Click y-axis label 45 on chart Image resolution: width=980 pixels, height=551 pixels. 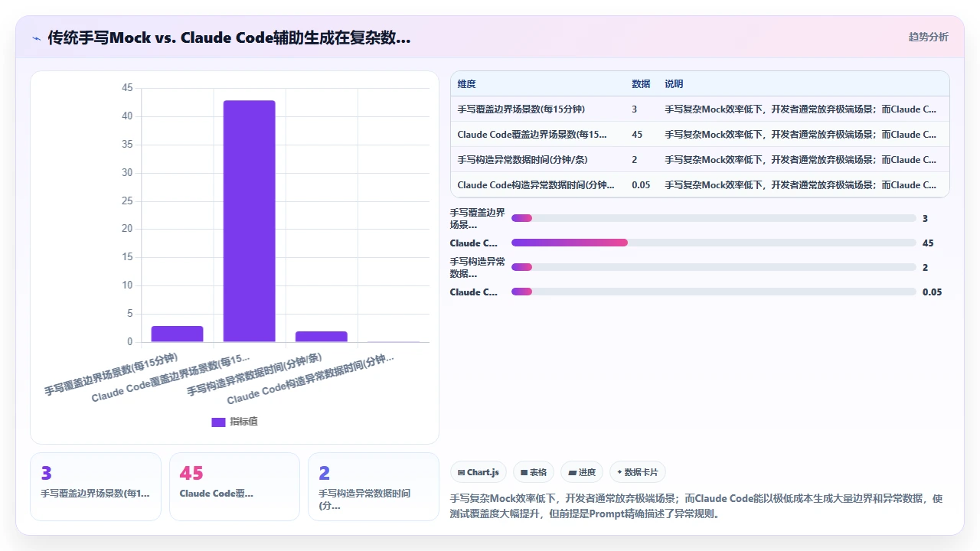click(127, 88)
